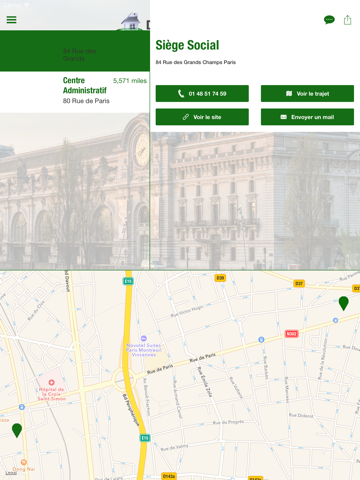
Task: Tap the green map pin at bottom left
Action: (x=17, y=430)
